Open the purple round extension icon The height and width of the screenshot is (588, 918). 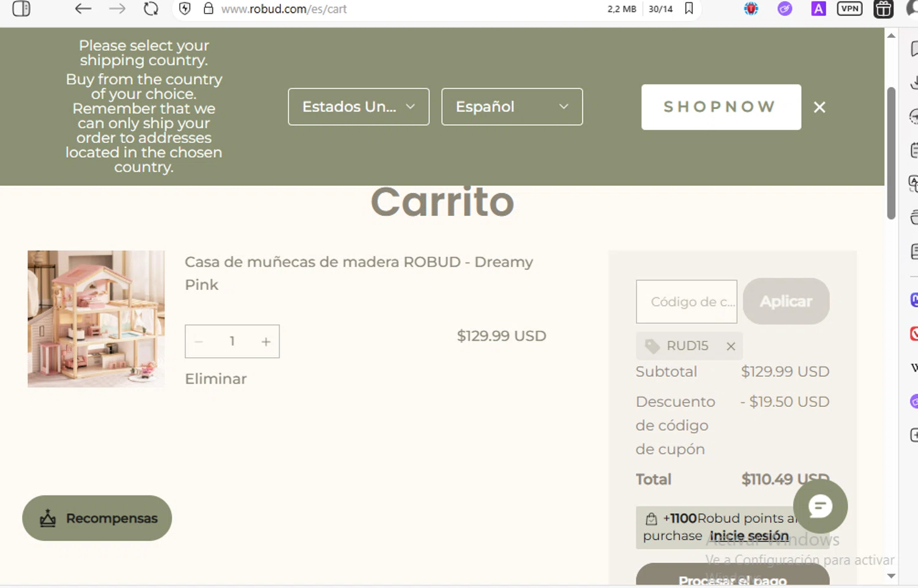coord(785,9)
